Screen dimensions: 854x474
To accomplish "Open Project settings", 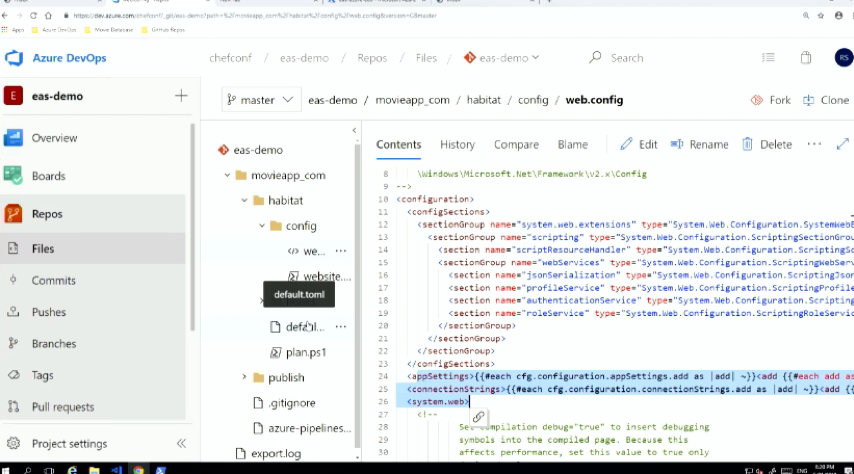I will coord(69,443).
